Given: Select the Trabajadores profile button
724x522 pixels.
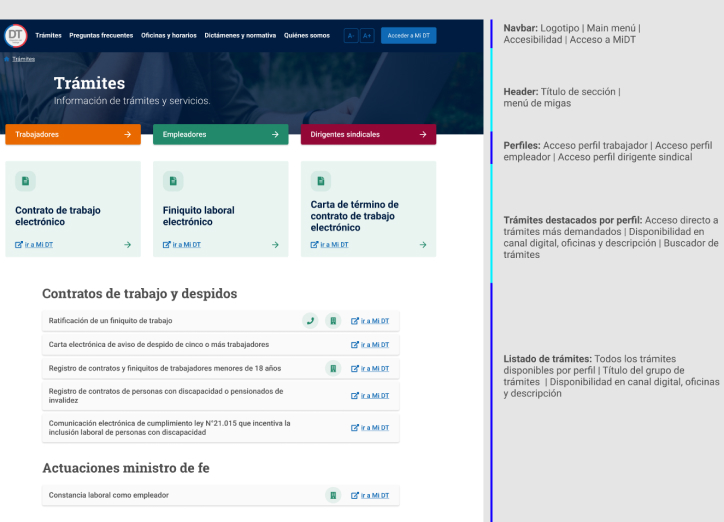Looking at the screenshot, I should [x=73, y=134].
